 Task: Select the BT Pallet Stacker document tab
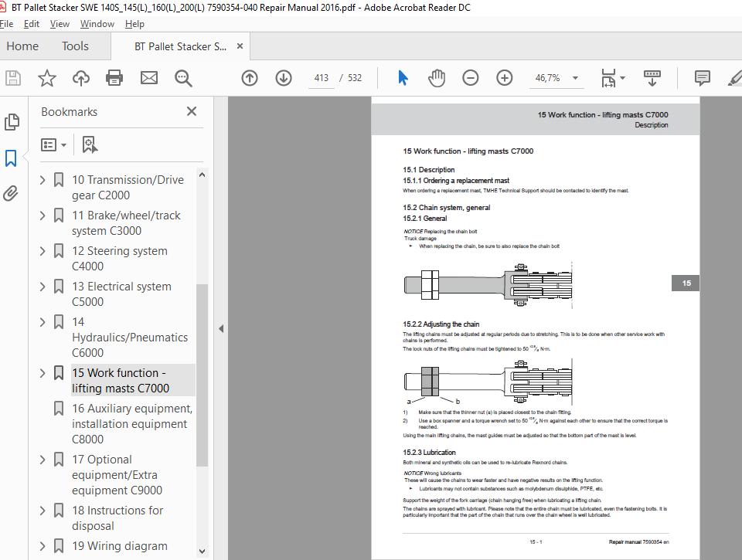click(x=180, y=46)
